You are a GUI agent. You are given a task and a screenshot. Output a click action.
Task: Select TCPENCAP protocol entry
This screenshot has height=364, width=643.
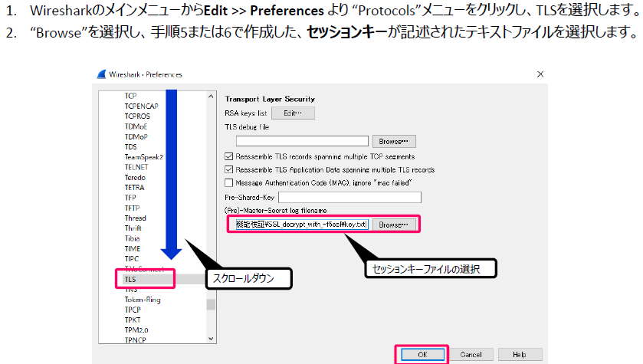pyautogui.click(x=142, y=107)
